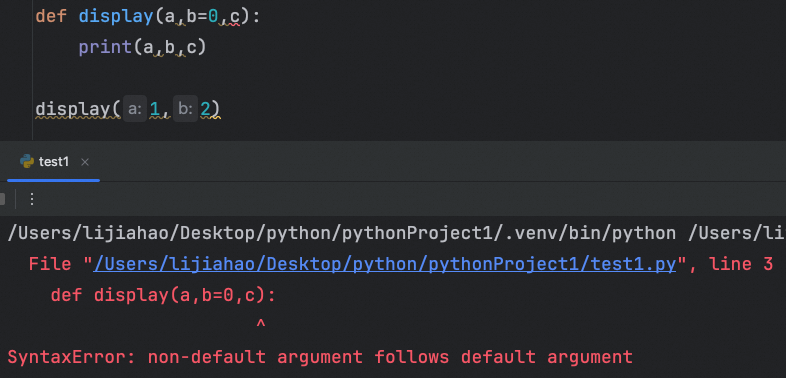Click the SyntaxError message line
Image resolution: width=786 pixels, height=378 pixels.
click(320, 357)
